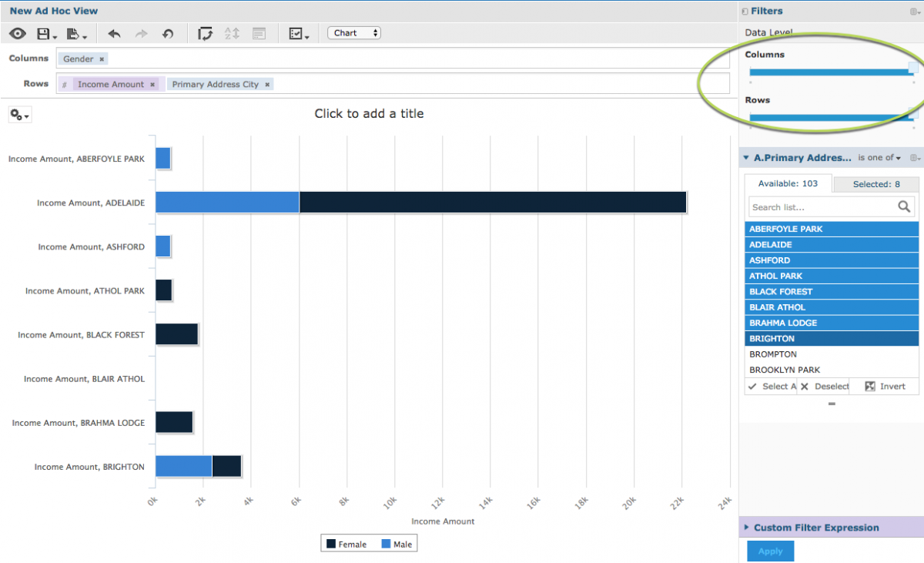Apply the current filter settings
The width and height of the screenshot is (924, 563).
(x=770, y=551)
